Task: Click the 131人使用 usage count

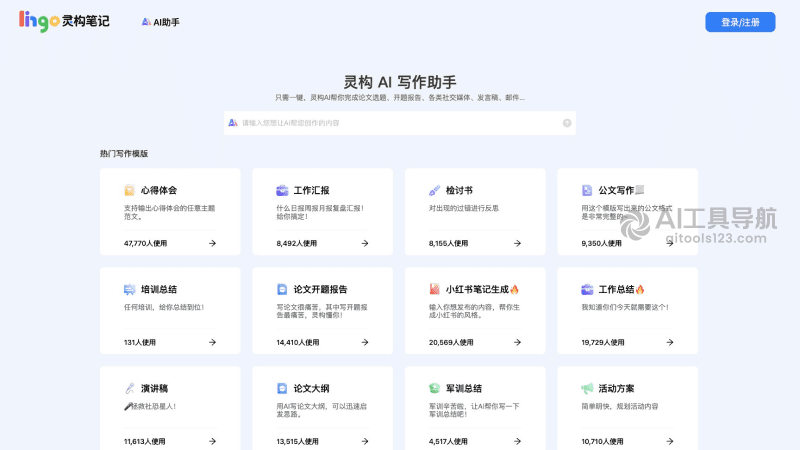Action: 140,342
